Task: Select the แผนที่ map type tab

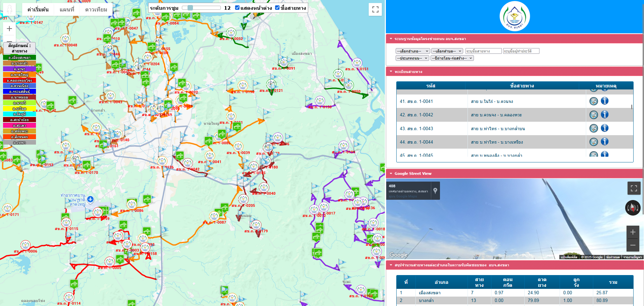Action: 67,9
